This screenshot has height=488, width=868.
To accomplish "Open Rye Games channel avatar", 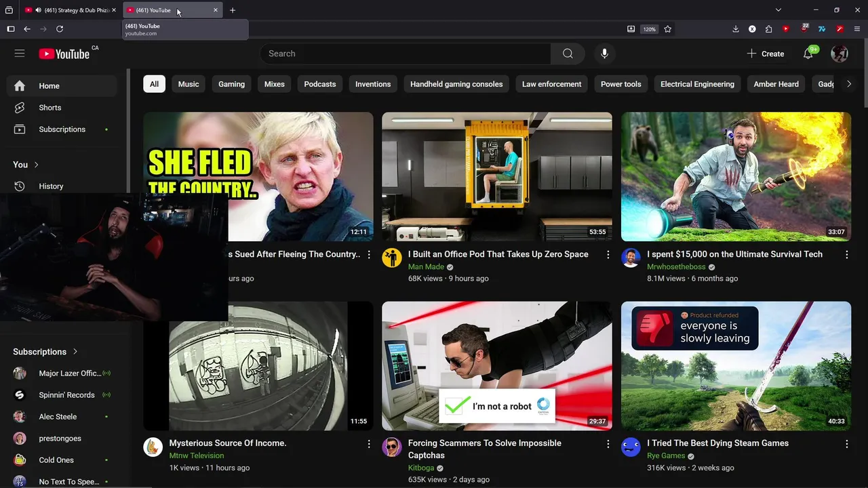I will (x=631, y=447).
